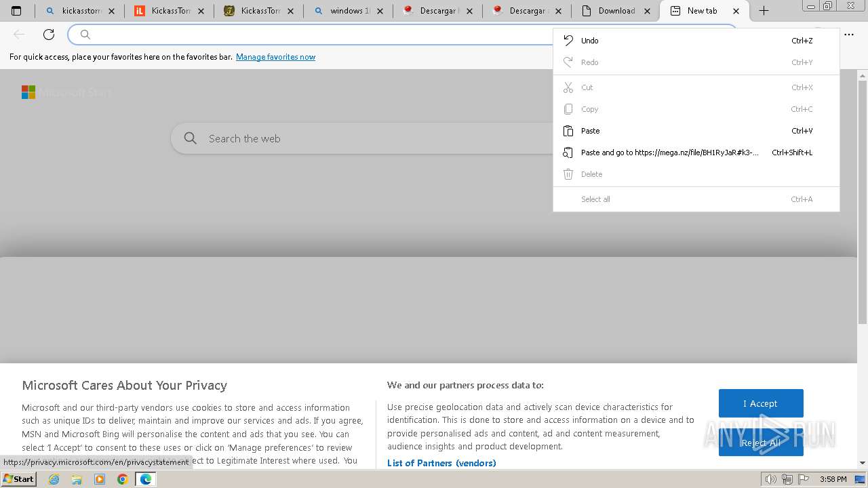Click the Microsoft Cares About Your Privacy heading

(x=124, y=385)
